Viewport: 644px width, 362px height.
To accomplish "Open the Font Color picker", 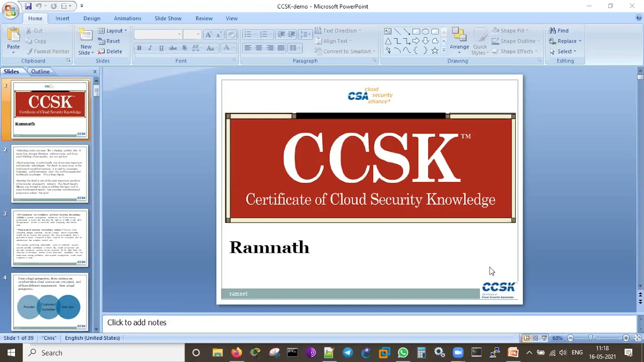I will 228,48.
